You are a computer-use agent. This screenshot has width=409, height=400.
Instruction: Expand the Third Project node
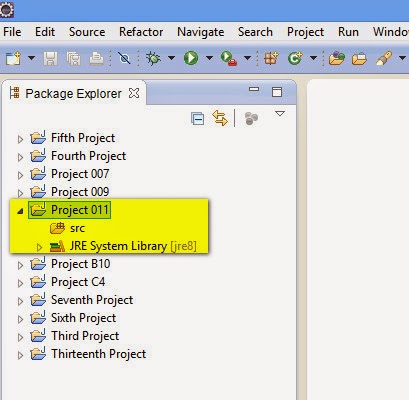(20, 337)
